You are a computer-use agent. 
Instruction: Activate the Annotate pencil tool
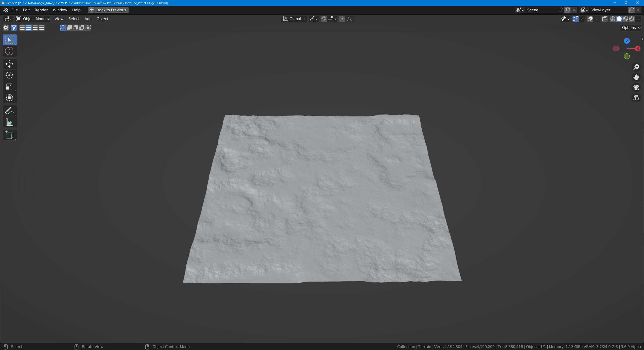[x=9, y=111]
